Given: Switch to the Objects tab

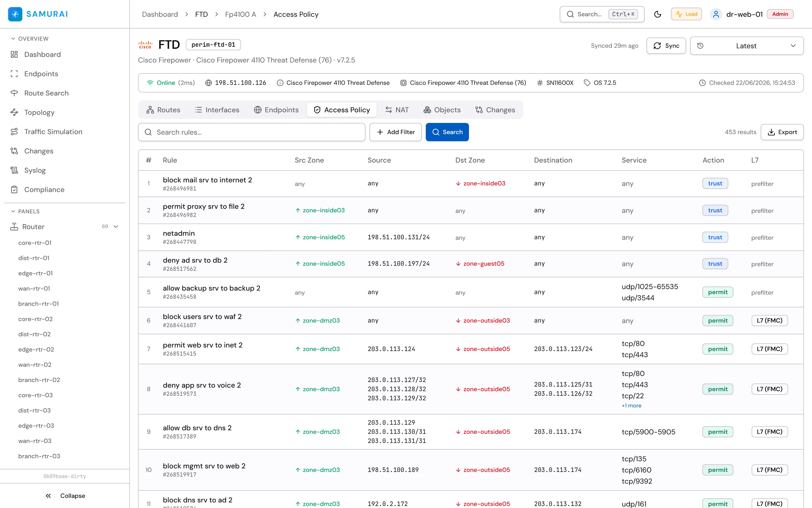Looking at the screenshot, I should click(x=442, y=110).
